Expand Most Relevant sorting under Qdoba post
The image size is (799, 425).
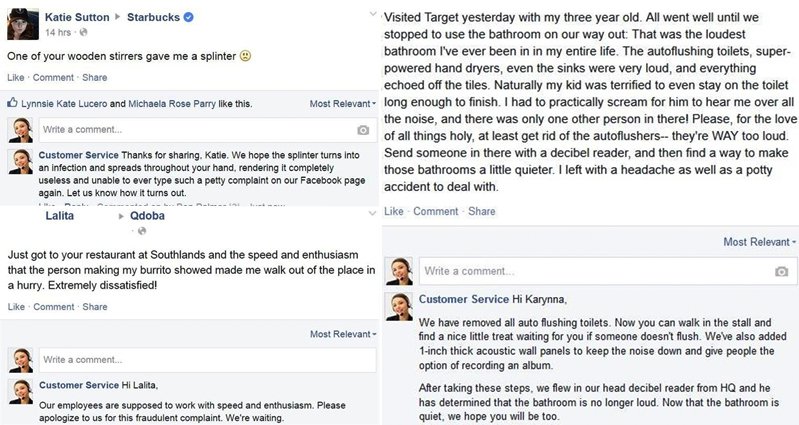click(x=343, y=333)
